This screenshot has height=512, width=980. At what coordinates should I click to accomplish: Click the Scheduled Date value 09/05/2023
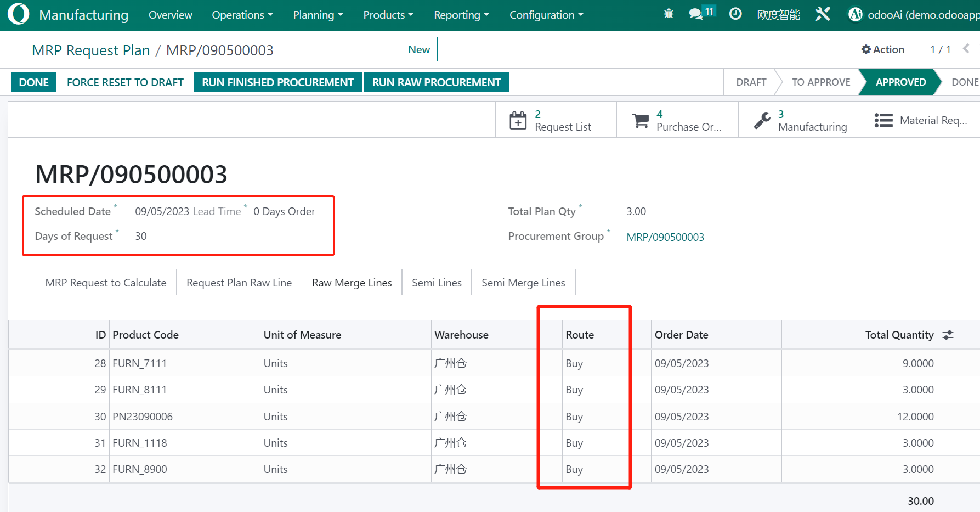[162, 211]
